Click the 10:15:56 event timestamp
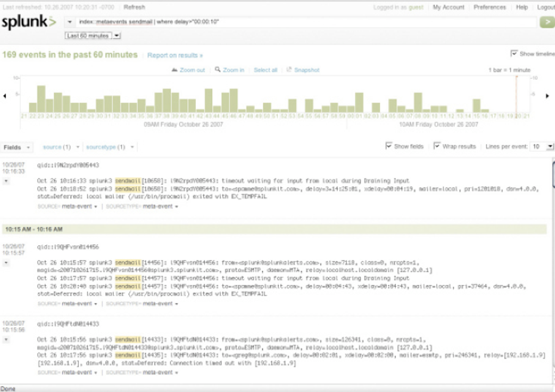The height and width of the screenshot is (392, 555). pos(14,327)
